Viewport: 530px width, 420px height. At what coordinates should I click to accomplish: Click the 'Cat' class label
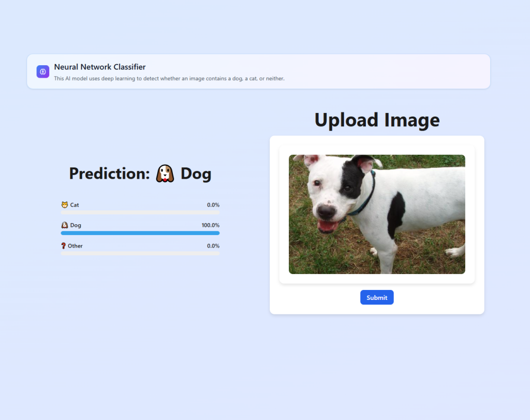[75, 205]
